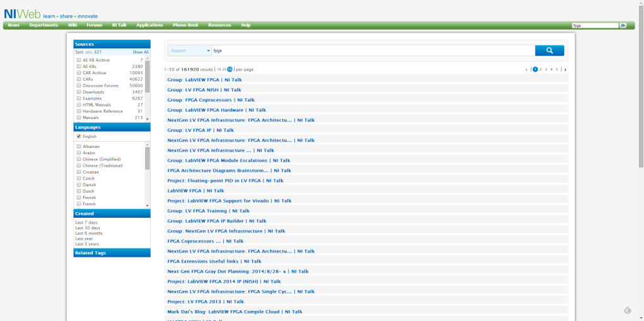
Task: Check the Arabic language checkbox
Action: (x=79, y=153)
